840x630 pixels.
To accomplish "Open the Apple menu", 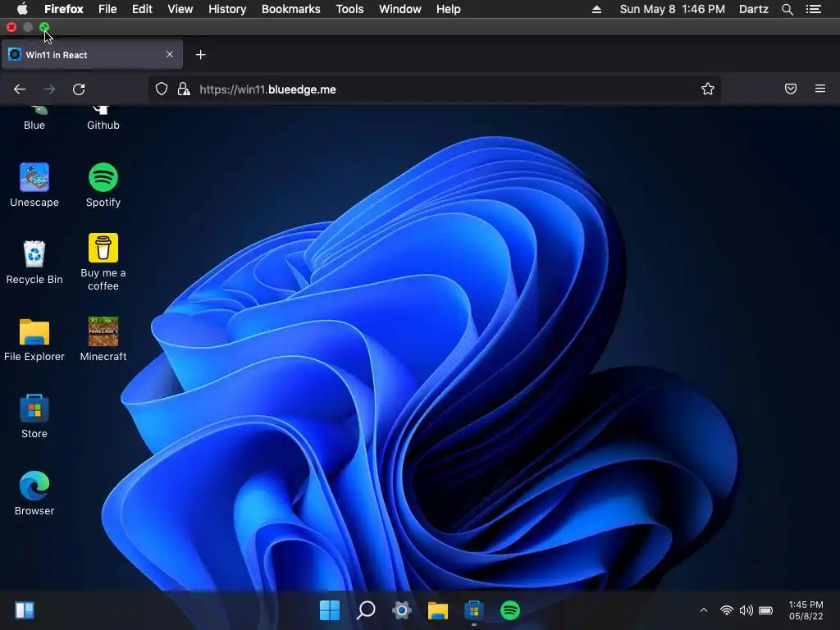I will pos(22,9).
